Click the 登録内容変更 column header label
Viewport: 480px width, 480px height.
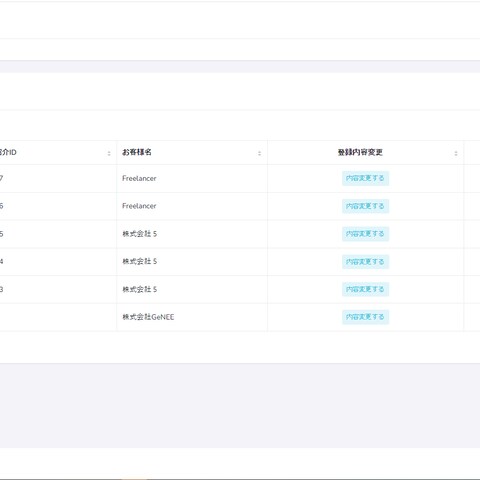click(x=360, y=152)
